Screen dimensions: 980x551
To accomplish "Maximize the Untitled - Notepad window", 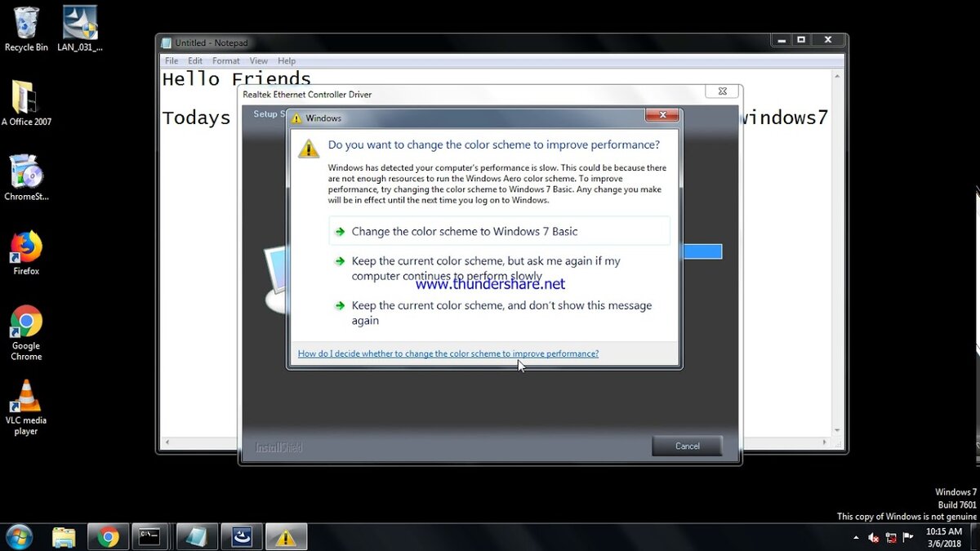I will coord(802,39).
